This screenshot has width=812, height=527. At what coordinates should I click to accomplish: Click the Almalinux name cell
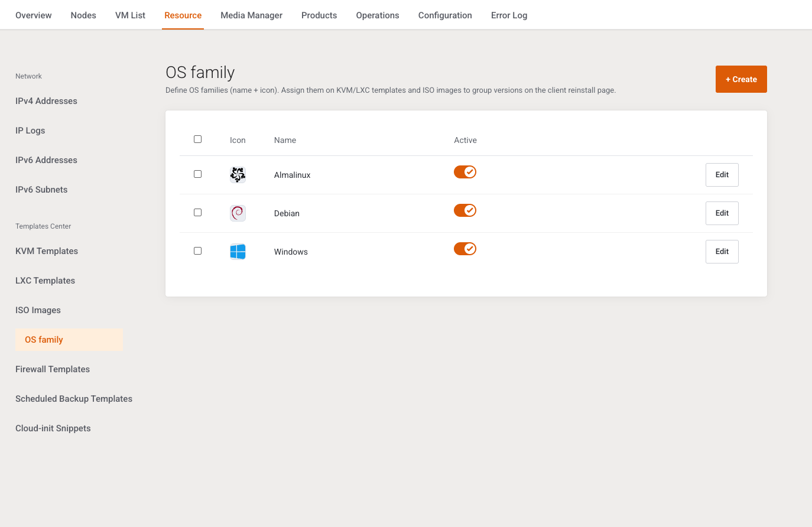[292, 175]
